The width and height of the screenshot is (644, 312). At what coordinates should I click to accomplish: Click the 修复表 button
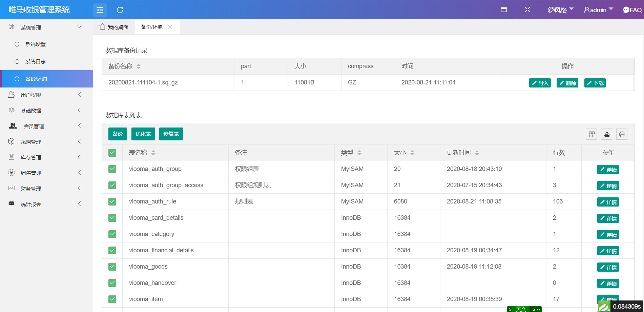171,134
